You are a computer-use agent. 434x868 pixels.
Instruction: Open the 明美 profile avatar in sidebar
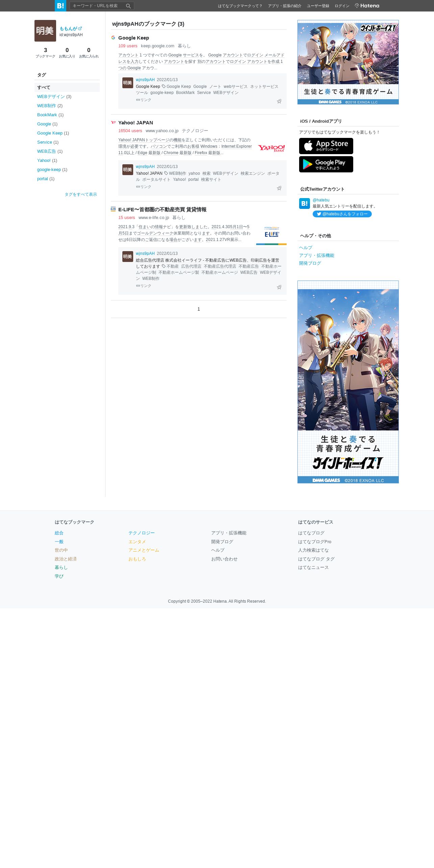click(x=45, y=31)
